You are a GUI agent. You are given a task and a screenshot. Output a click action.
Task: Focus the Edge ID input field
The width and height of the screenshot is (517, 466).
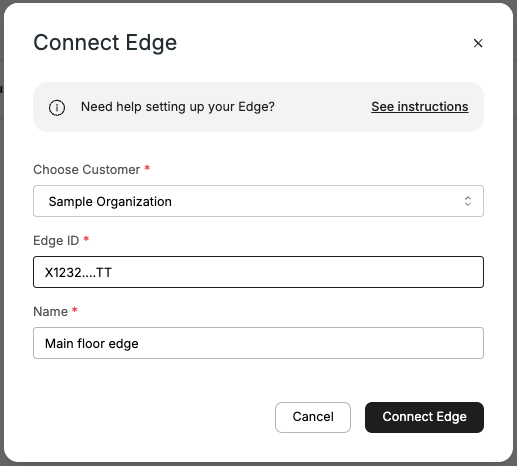[x=258, y=272]
